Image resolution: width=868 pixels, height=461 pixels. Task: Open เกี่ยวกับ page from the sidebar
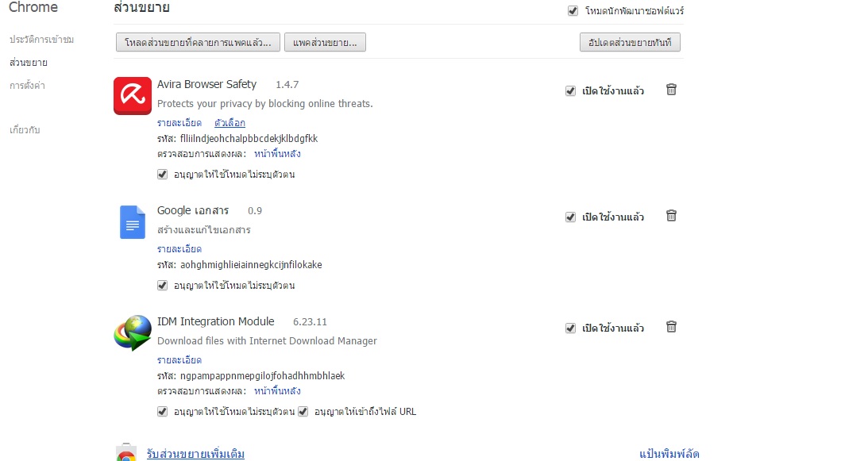coord(25,130)
